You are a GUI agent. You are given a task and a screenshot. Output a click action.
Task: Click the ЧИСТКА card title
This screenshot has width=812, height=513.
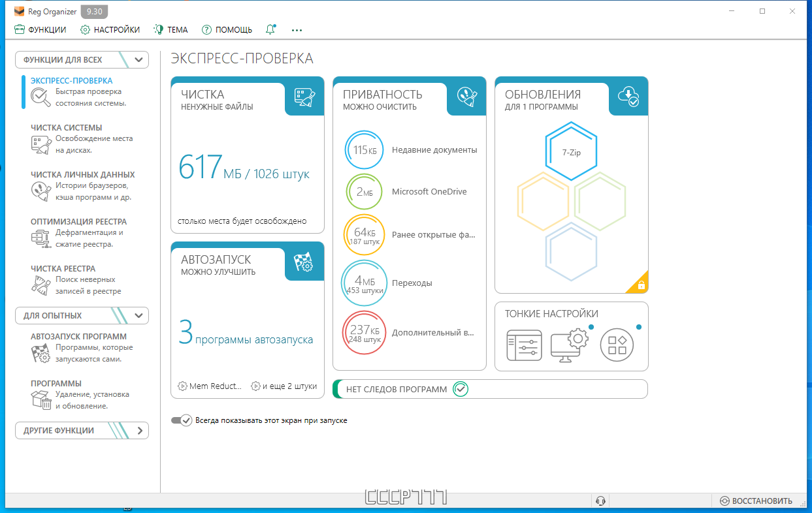[203, 95]
